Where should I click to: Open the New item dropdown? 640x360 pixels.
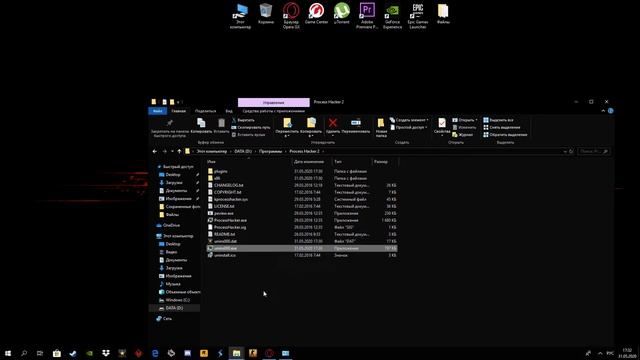click(x=409, y=120)
